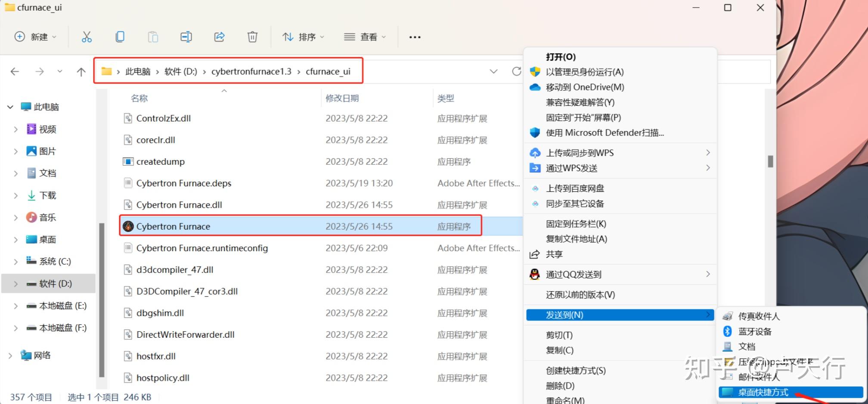The width and height of the screenshot is (868, 404).
Task: Click 此电脑 in the address breadcrumb
Action: [x=138, y=71]
